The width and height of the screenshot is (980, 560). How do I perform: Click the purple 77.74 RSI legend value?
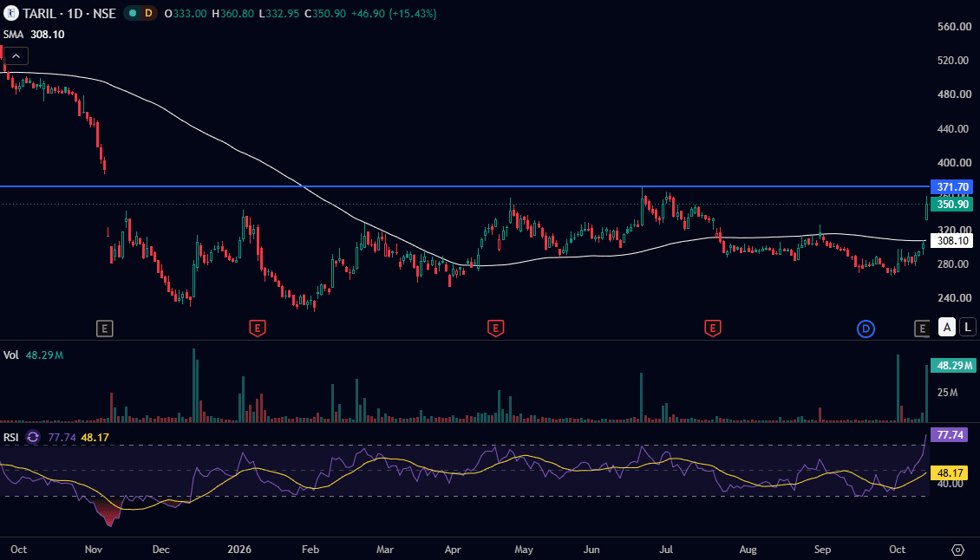pyautogui.click(x=62, y=438)
